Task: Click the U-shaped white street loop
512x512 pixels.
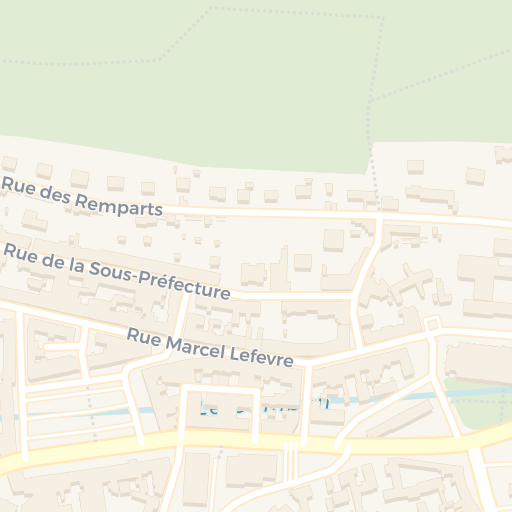Action: tap(219, 413)
